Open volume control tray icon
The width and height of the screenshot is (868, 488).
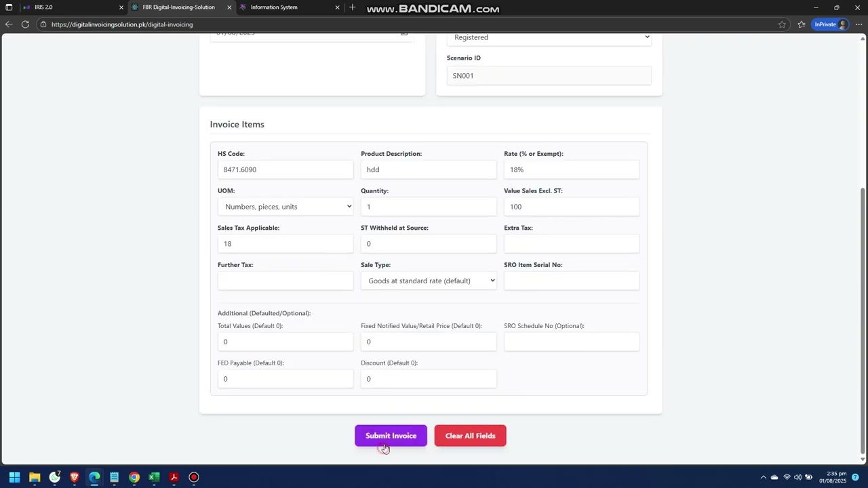tap(797, 477)
